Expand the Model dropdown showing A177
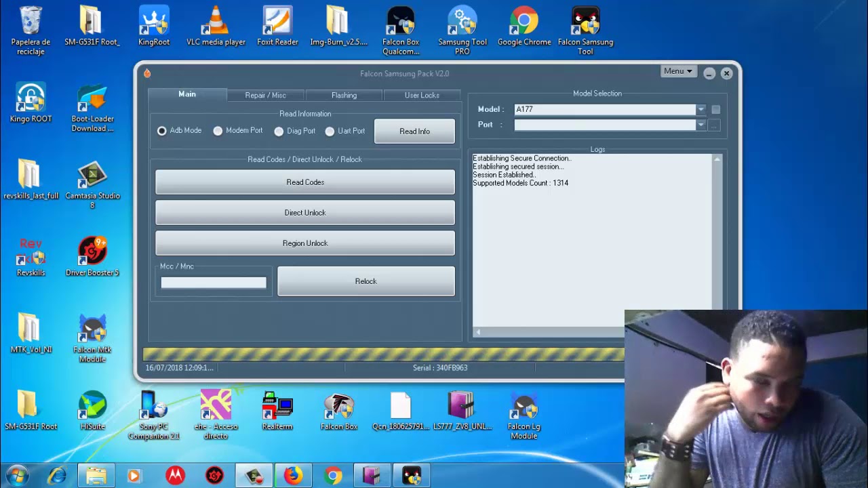Image resolution: width=868 pixels, height=488 pixels. pos(701,109)
